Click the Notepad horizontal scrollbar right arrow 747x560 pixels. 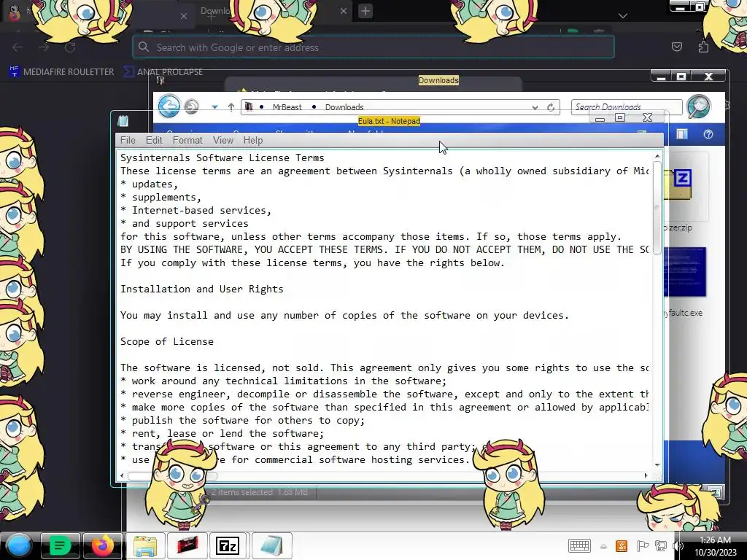646,475
